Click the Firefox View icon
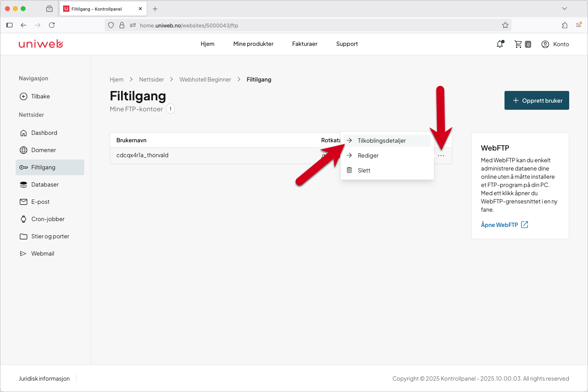Image resolution: width=588 pixels, height=392 pixels. [x=49, y=9]
